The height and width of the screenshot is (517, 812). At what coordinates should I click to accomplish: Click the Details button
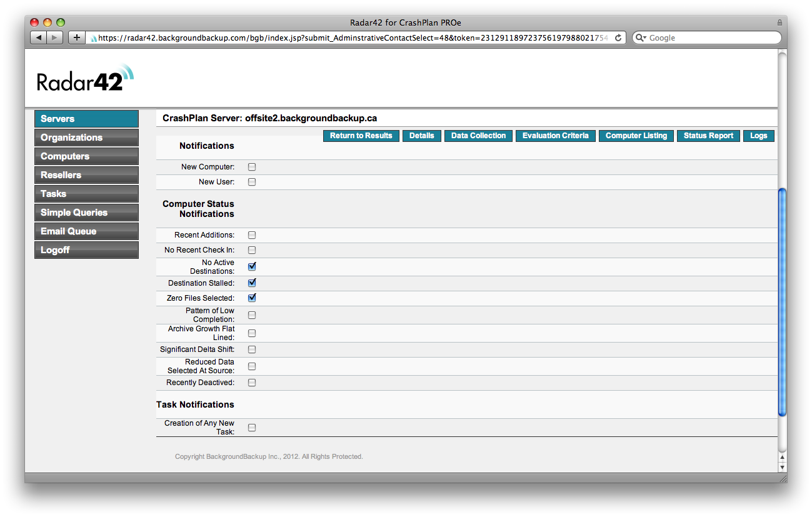click(422, 136)
